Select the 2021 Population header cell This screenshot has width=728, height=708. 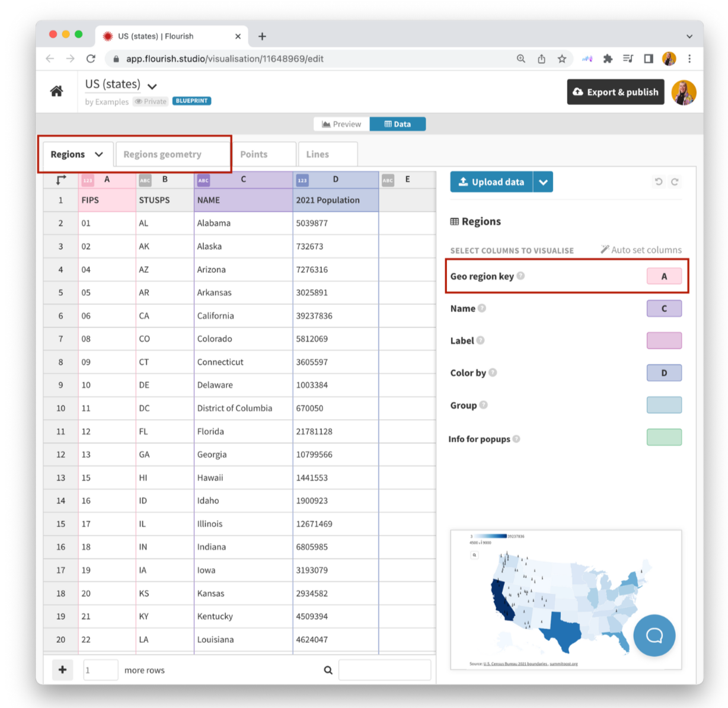[336, 200]
